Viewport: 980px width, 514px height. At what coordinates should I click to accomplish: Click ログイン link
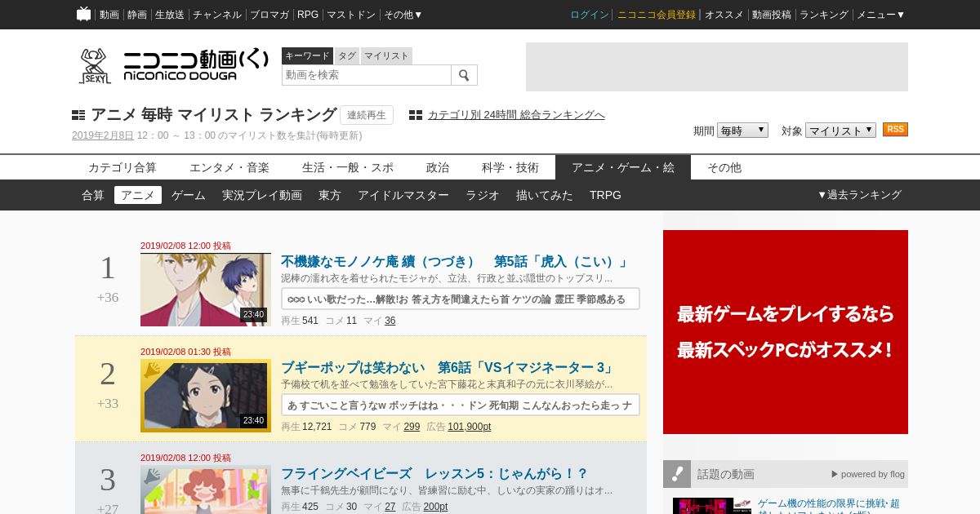coord(590,15)
